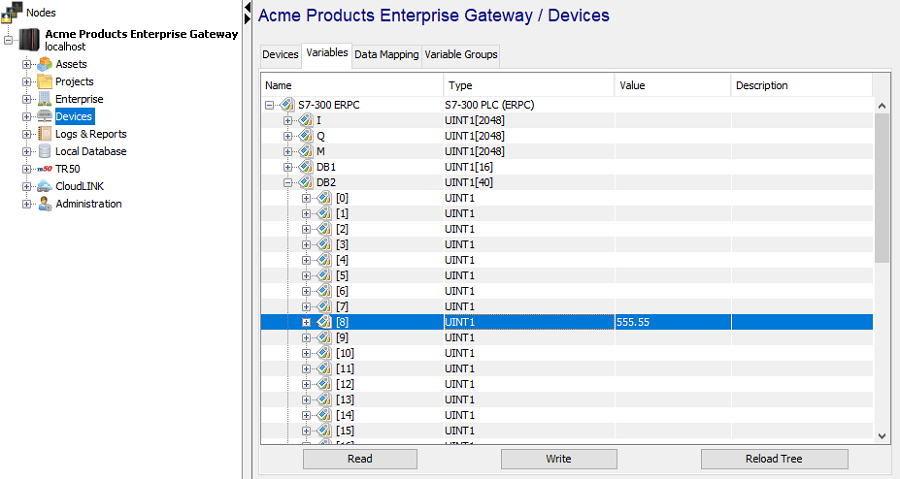900x479 pixels.
Task: Expand the Assets tree node
Action: (x=26, y=64)
